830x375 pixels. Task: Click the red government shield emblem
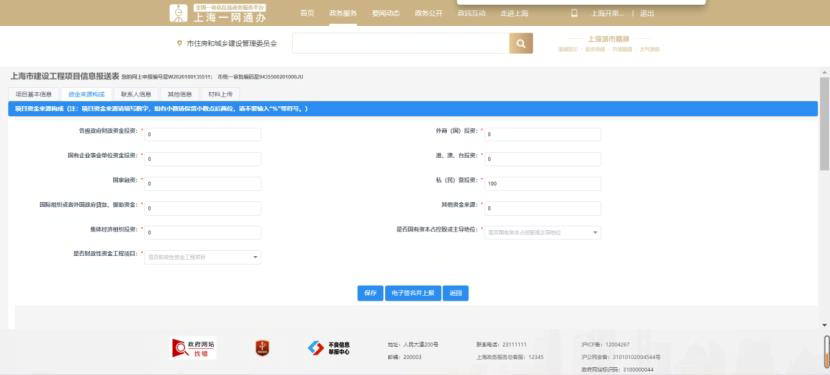[263, 348]
